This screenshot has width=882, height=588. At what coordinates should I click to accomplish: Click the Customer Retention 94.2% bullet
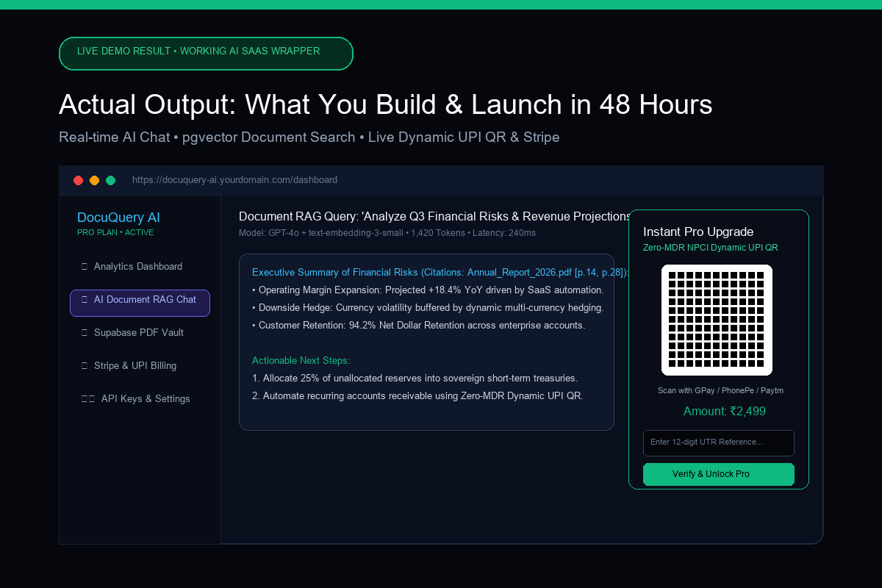pyautogui.click(x=419, y=325)
